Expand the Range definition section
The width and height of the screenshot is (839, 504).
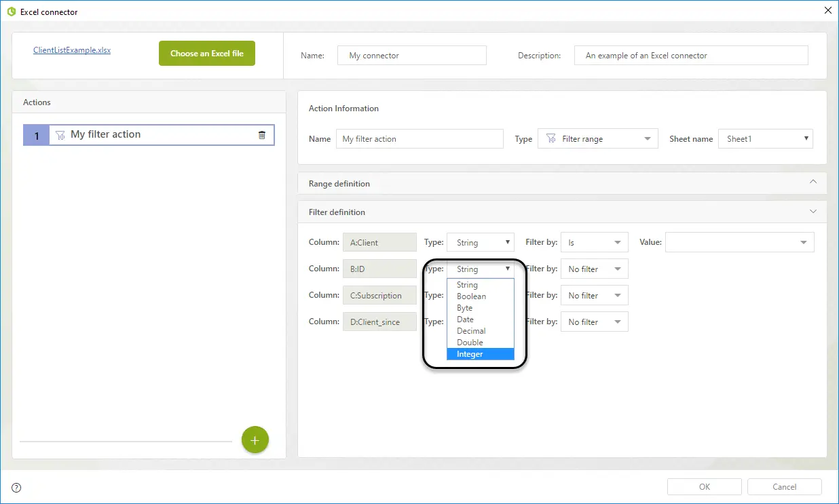pos(813,182)
